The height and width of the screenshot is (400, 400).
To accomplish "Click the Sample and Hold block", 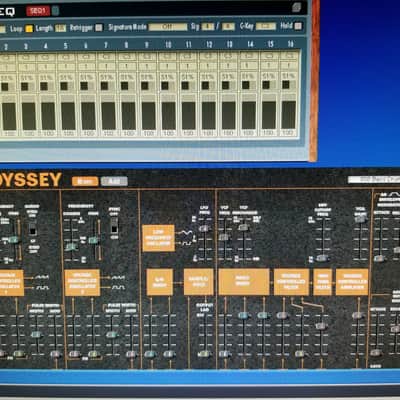I will click(199, 282).
